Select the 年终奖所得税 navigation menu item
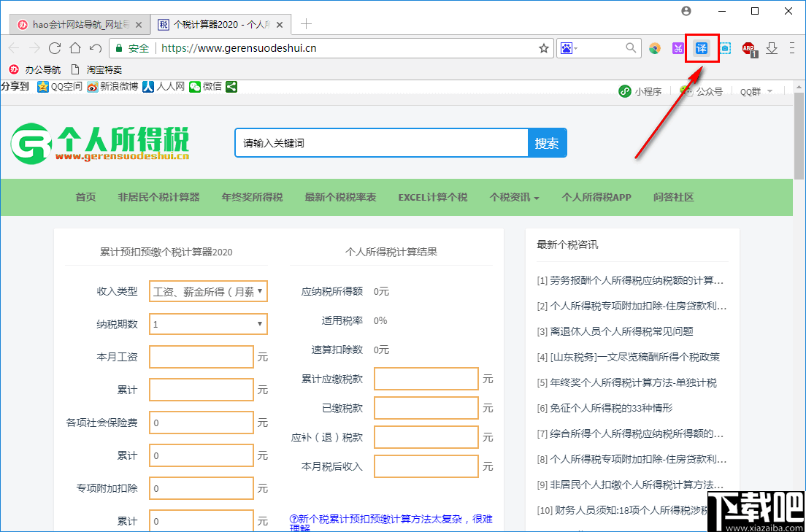806x532 pixels. click(x=251, y=197)
